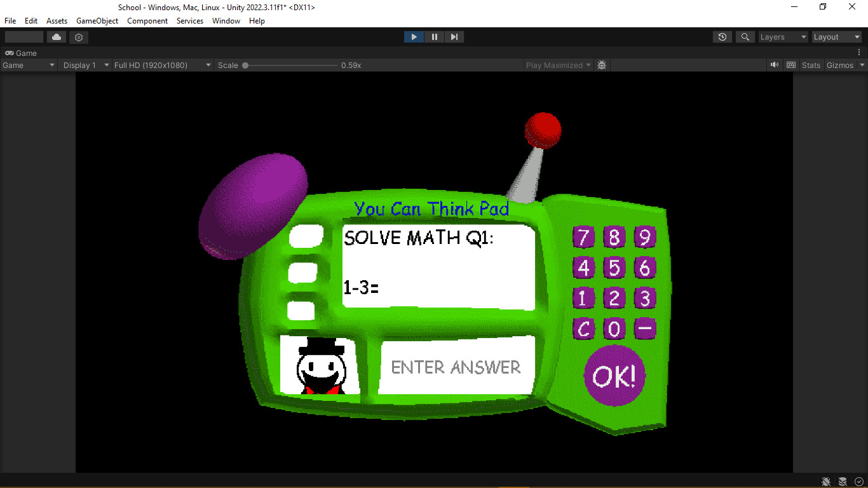Toggle the Stats overlay

point(811,65)
